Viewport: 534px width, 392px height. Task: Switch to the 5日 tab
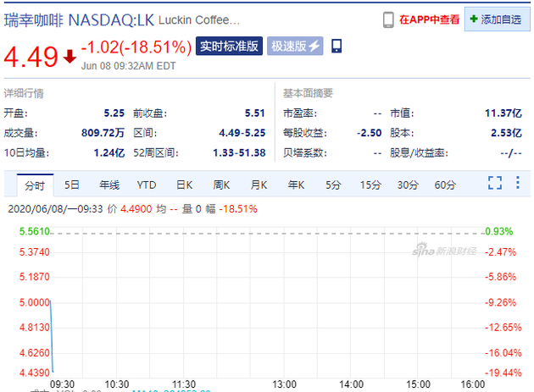point(72,185)
